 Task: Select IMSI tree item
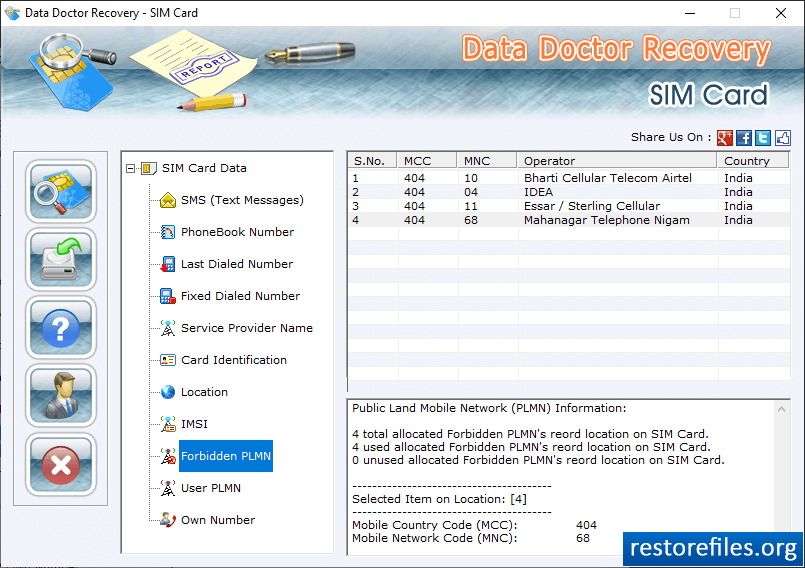point(194,424)
